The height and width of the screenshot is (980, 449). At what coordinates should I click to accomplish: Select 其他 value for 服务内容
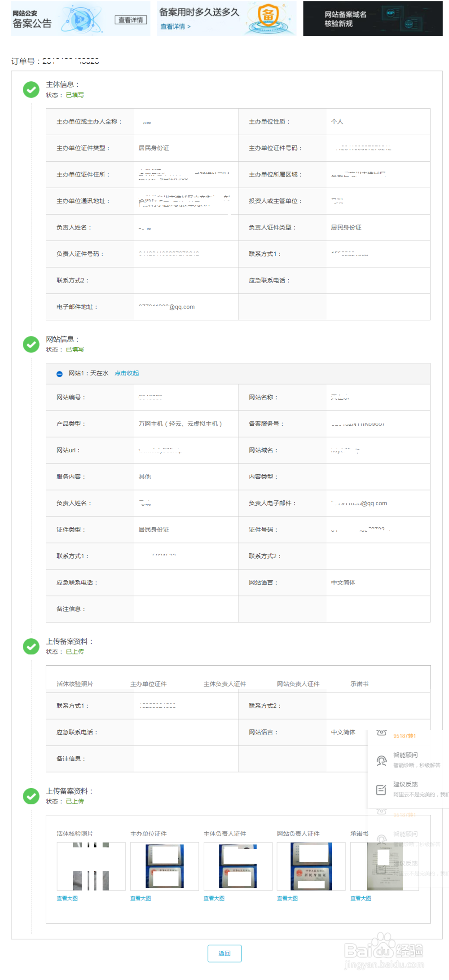click(145, 477)
